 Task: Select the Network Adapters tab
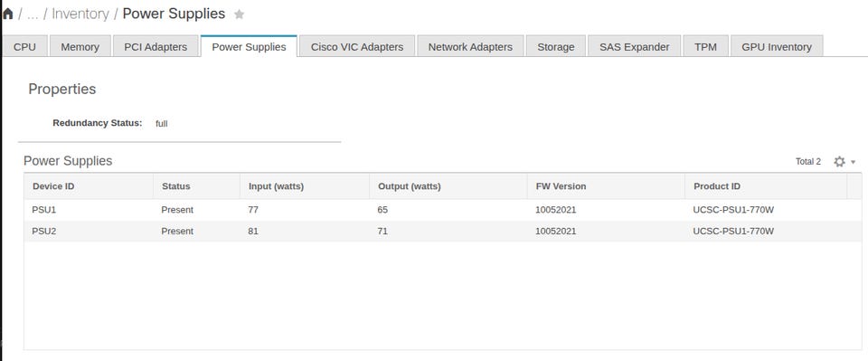click(x=470, y=46)
